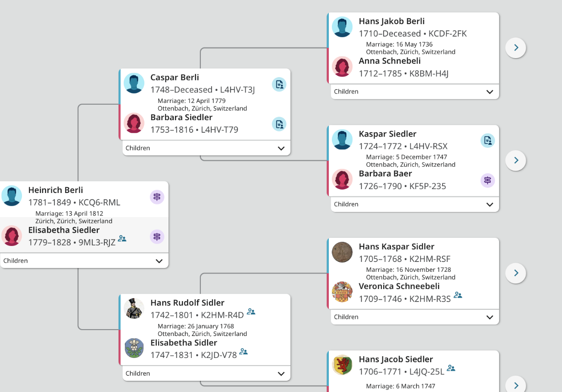Click research suggestion icon beside Barbara Baer
This screenshot has height=392, width=562.
pyautogui.click(x=487, y=180)
